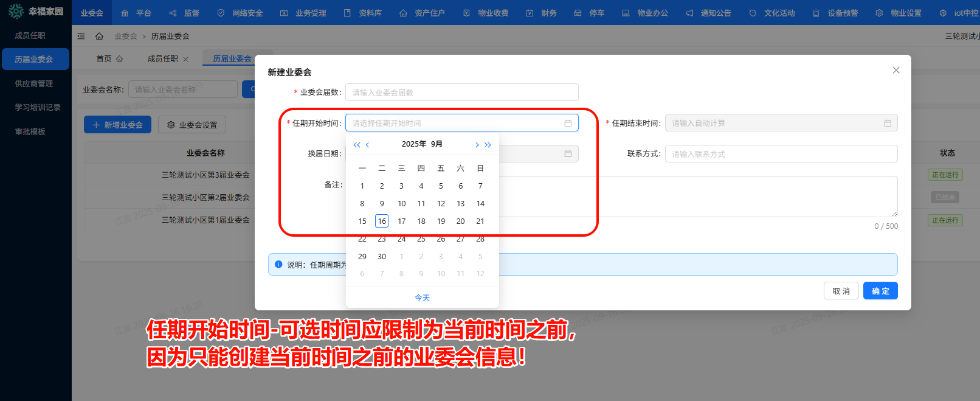Go to next year in date picker
Viewport: 980px width, 401px height.
click(x=488, y=145)
